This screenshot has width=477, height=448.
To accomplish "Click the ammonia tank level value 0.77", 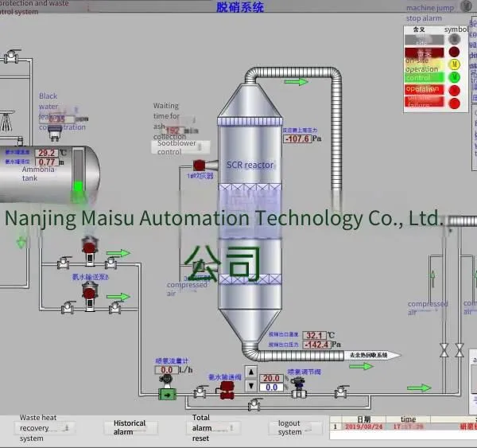I will click(x=47, y=162).
